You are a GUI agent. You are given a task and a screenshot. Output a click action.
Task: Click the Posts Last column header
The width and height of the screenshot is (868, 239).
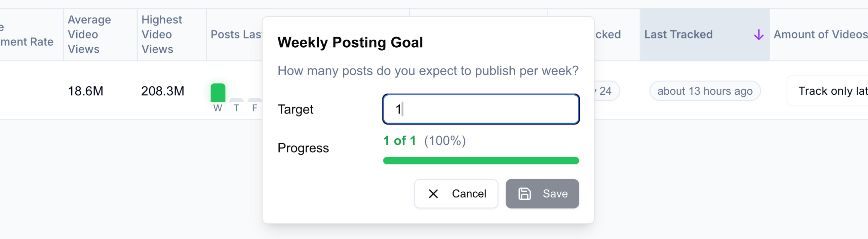(236, 34)
